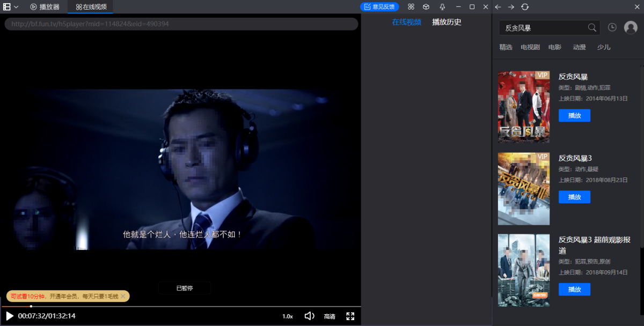
Task: Refresh the side browser panel
Action: pyautogui.click(x=525, y=7)
